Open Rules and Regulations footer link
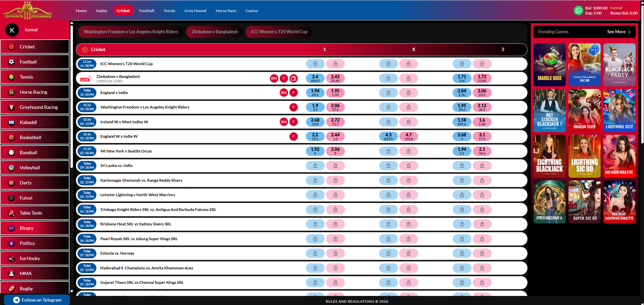 [357, 301]
